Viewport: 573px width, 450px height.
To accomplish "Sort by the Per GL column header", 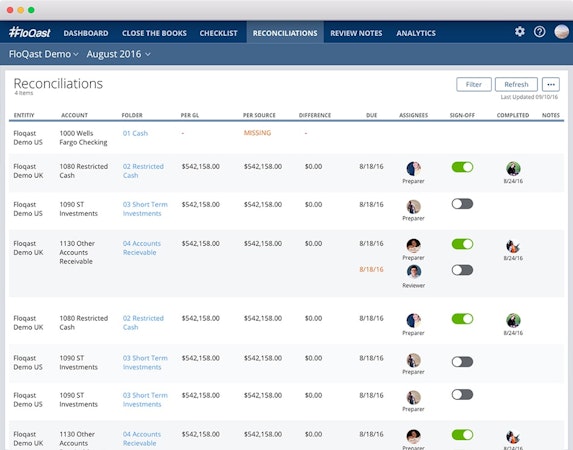I will pyautogui.click(x=190, y=115).
